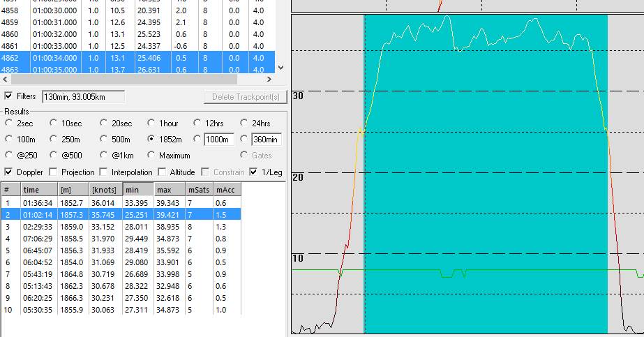
Task: Click the 360min custom time field
Action: pos(266,139)
